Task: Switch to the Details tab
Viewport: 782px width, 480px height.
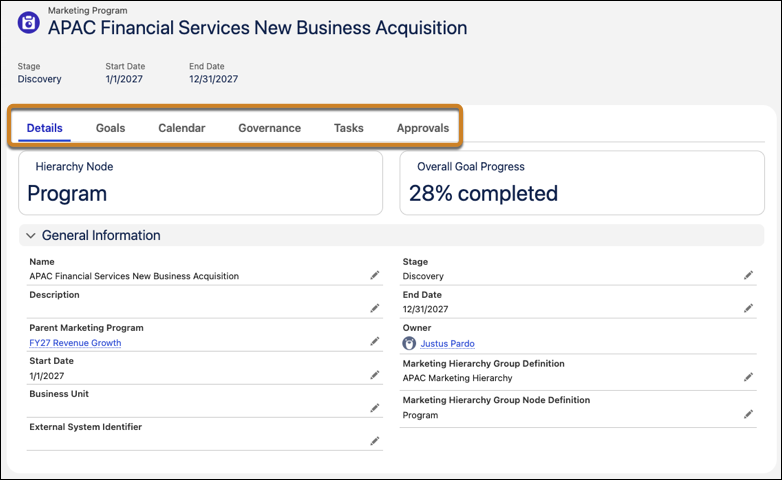Action: 44,128
